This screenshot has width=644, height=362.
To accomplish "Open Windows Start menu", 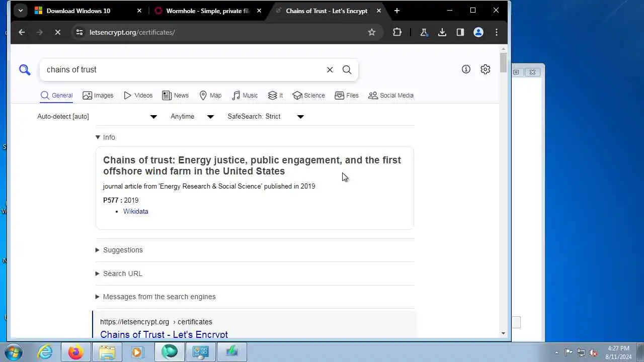I will click(14, 352).
